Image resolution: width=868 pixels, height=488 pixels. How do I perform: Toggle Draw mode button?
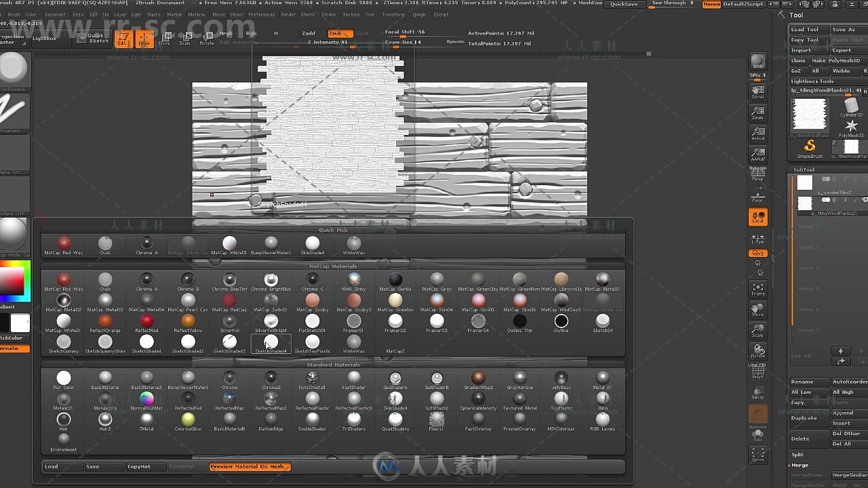144,39
